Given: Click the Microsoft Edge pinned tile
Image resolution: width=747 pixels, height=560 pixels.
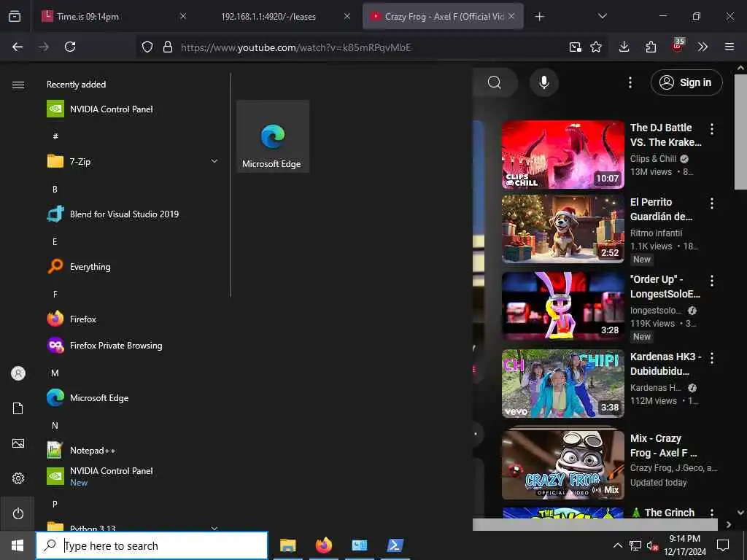Looking at the screenshot, I should coord(273,136).
